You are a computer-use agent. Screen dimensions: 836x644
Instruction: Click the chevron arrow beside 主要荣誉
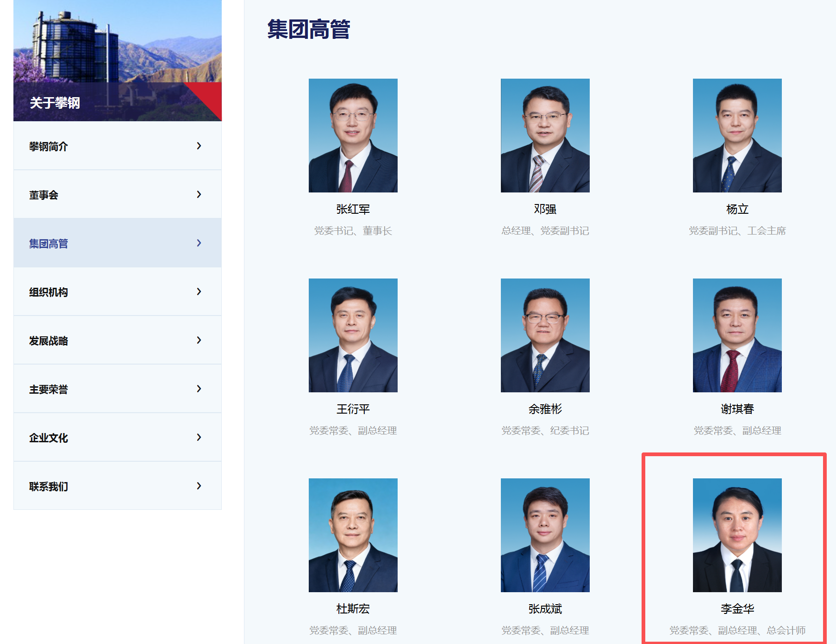pyautogui.click(x=199, y=389)
